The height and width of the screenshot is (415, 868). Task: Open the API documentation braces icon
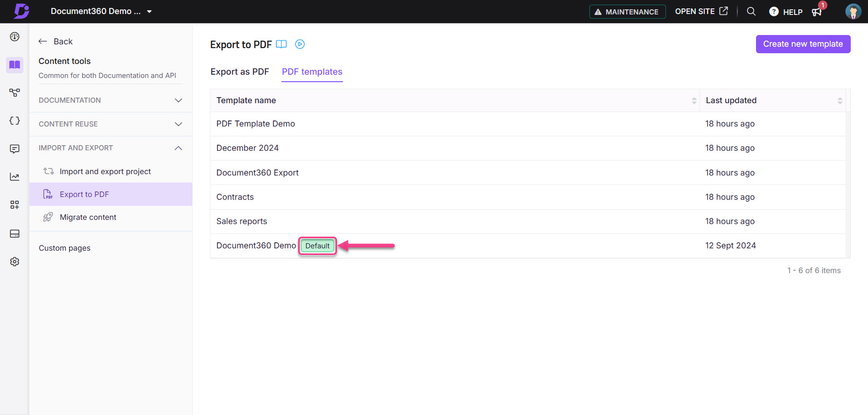15,121
